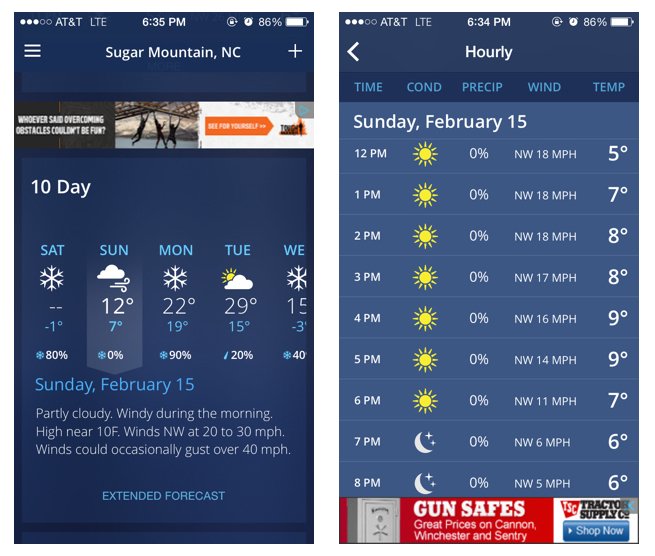Screen dimensions: 655x556
Task: Go back using the Hourly back arrow
Action: click(354, 52)
